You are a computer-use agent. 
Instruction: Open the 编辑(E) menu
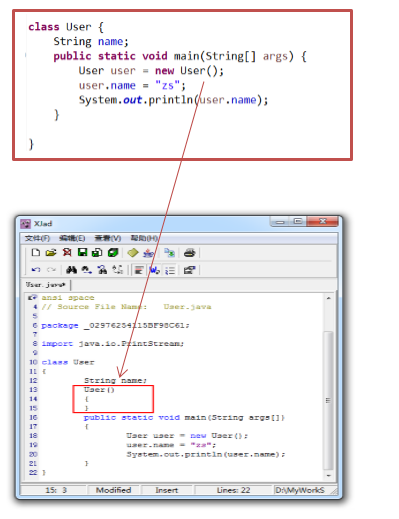coord(72,238)
